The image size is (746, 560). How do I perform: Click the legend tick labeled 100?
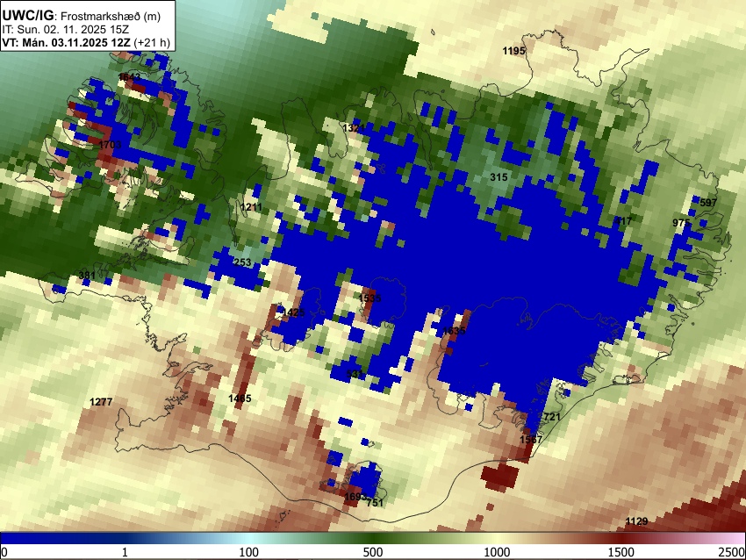(x=249, y=552)
